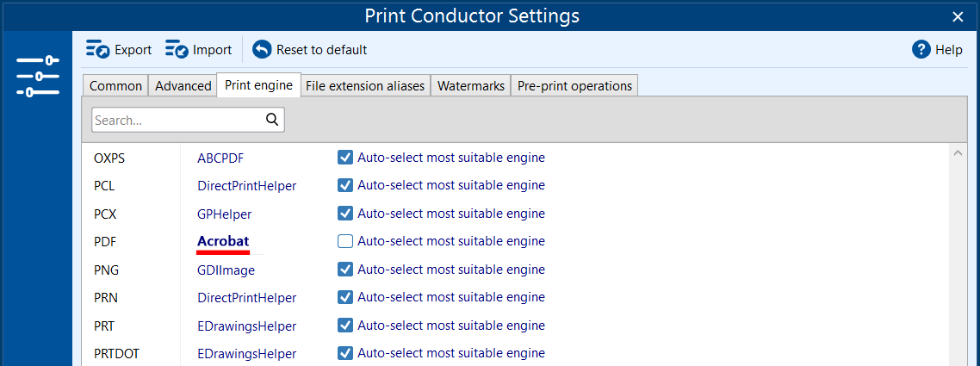
Task: Enable auto-select engine for PDF
Action: point(345,241)
